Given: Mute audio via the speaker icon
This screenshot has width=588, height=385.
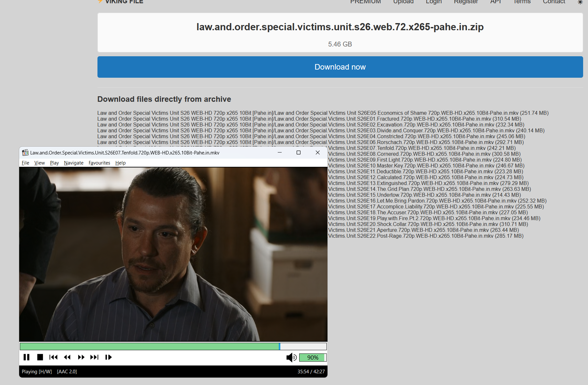Looking at the screenshot, I should pyautogui.click(x=291, y=358).
